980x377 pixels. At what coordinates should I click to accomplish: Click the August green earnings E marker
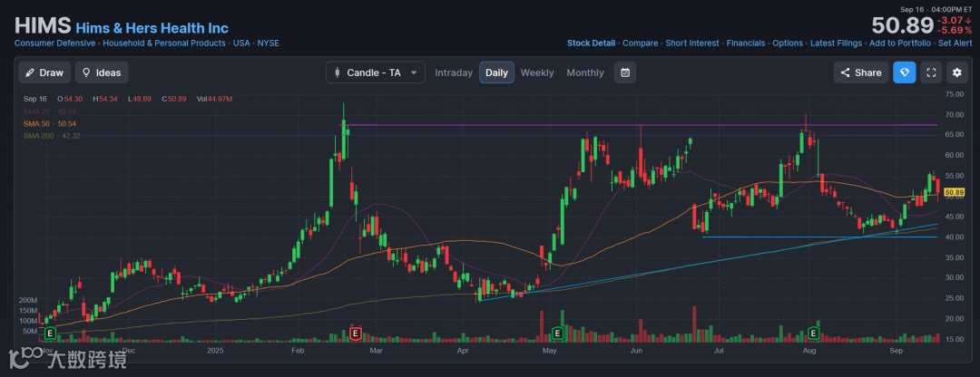pyautogui.click(x=814, y=333)
